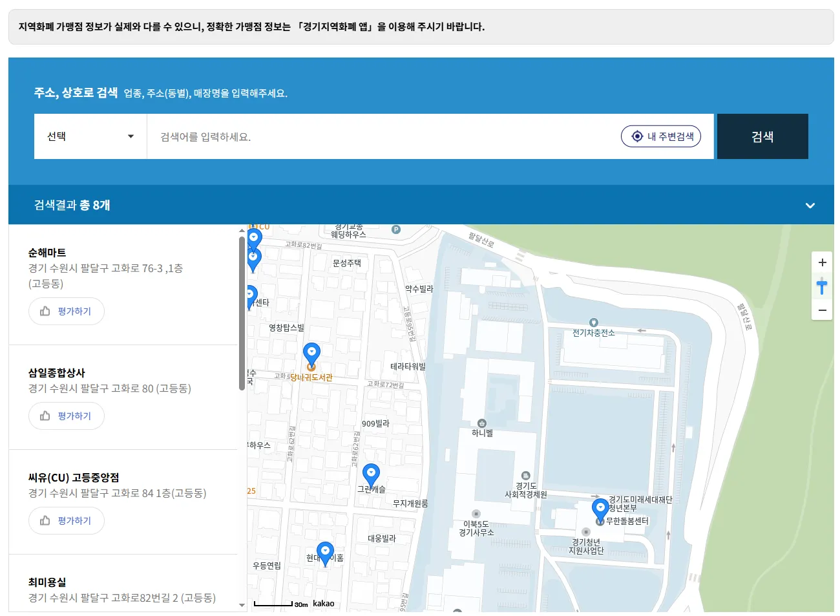This screenshot has height=616, width=840.
Task: Click the kakao map logo
Action: pos(324,604)
